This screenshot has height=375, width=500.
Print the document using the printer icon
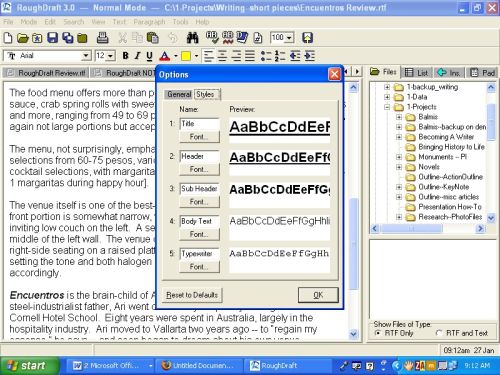(x=103, y=38)
